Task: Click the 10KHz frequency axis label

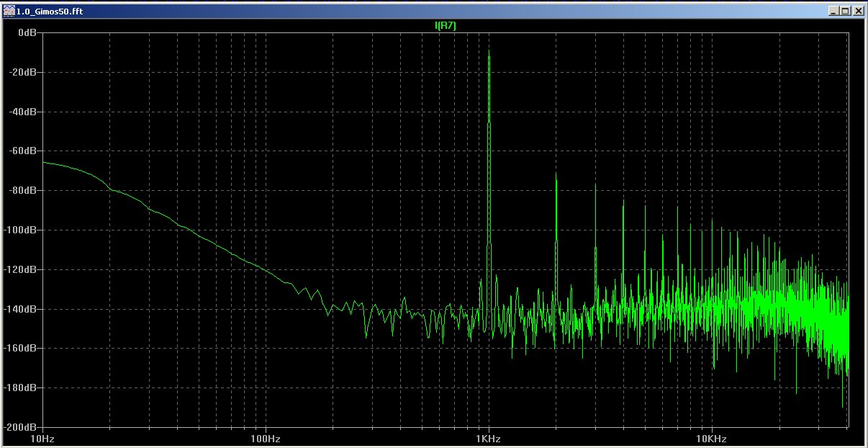Action: pyautogui.click(x=711, y=439)
